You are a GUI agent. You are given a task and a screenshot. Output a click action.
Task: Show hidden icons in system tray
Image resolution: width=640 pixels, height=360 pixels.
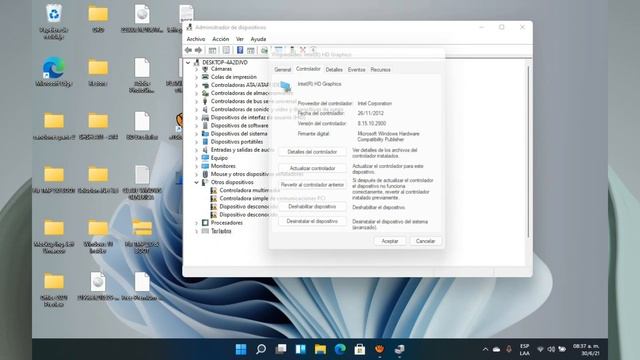[x=485, y=349]
